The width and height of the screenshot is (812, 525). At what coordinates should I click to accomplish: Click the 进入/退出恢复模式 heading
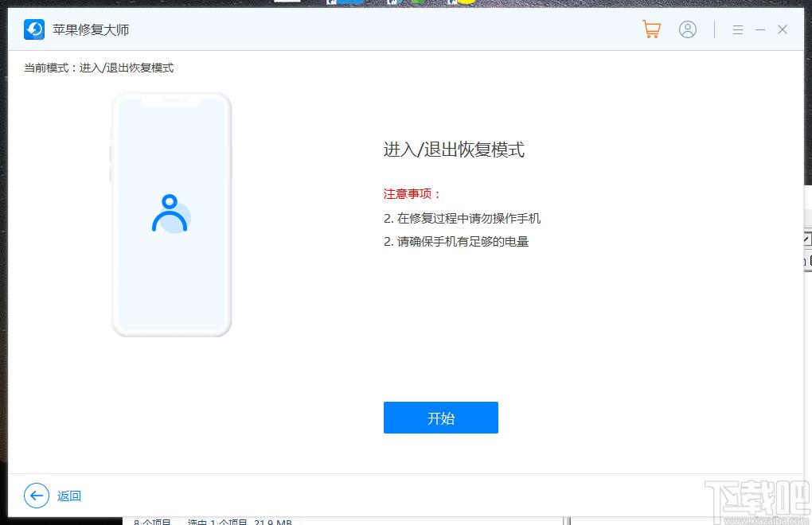tap(454, 150)
